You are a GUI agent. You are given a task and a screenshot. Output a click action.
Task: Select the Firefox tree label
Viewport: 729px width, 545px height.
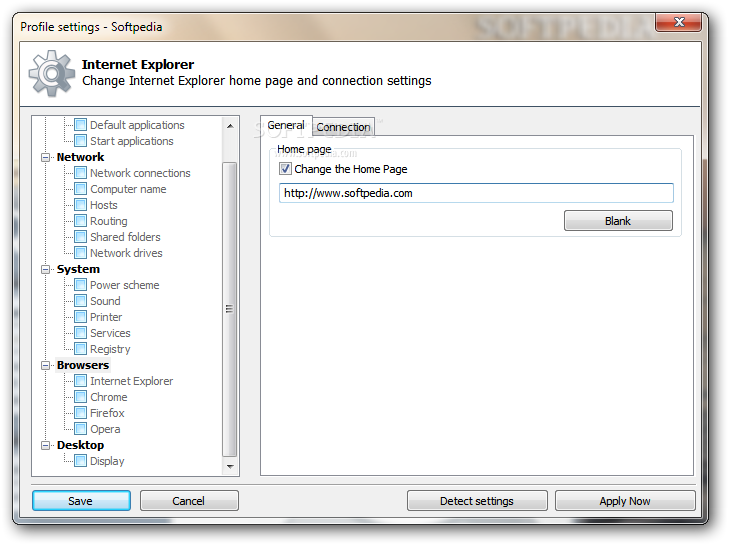point(107,413)
